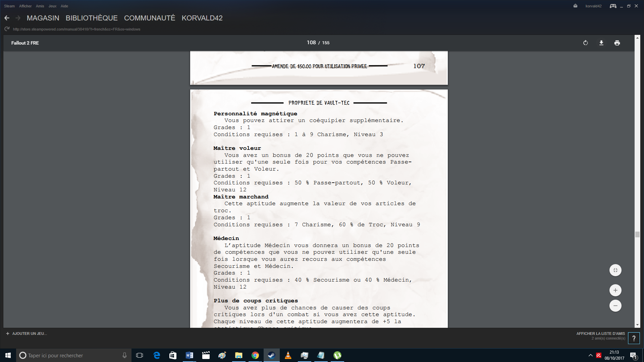The image size is (644, 362).
Task: Open the Action Center notifications icon
Action: 633,355
